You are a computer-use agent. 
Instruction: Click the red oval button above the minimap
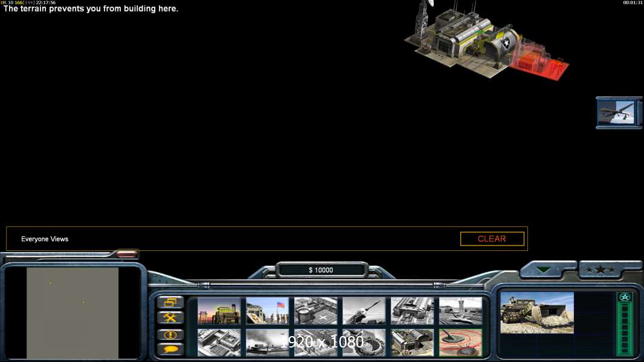(126, 255)
